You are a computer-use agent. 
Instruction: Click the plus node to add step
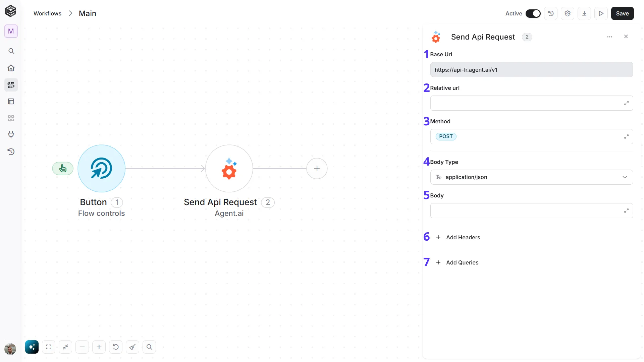pos(317,168)
